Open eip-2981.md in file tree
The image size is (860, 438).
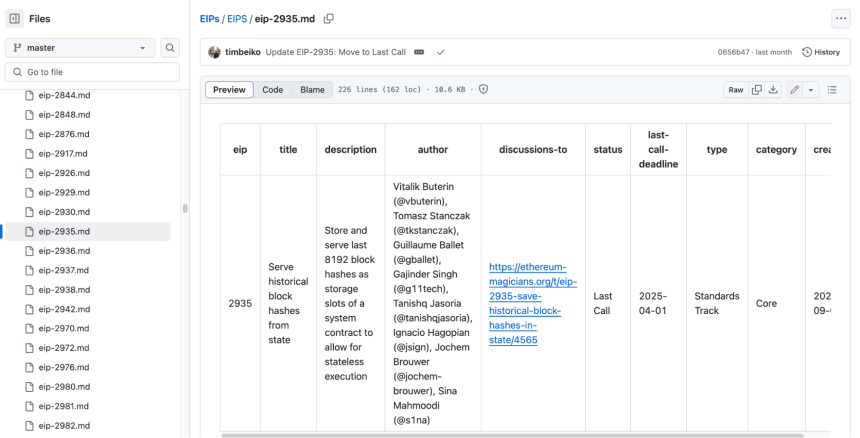(64, 406)
